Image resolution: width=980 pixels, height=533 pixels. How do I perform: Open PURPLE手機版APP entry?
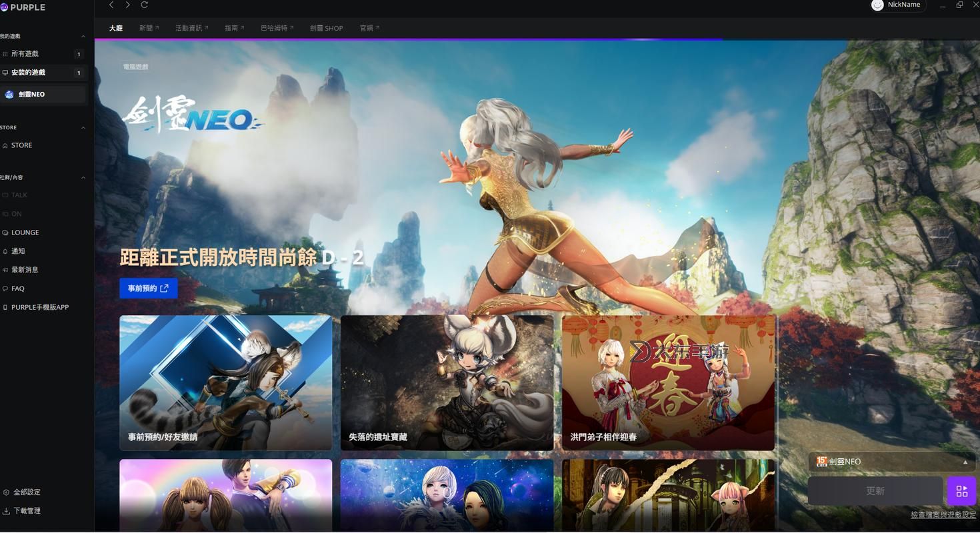(x=39, y=307)
